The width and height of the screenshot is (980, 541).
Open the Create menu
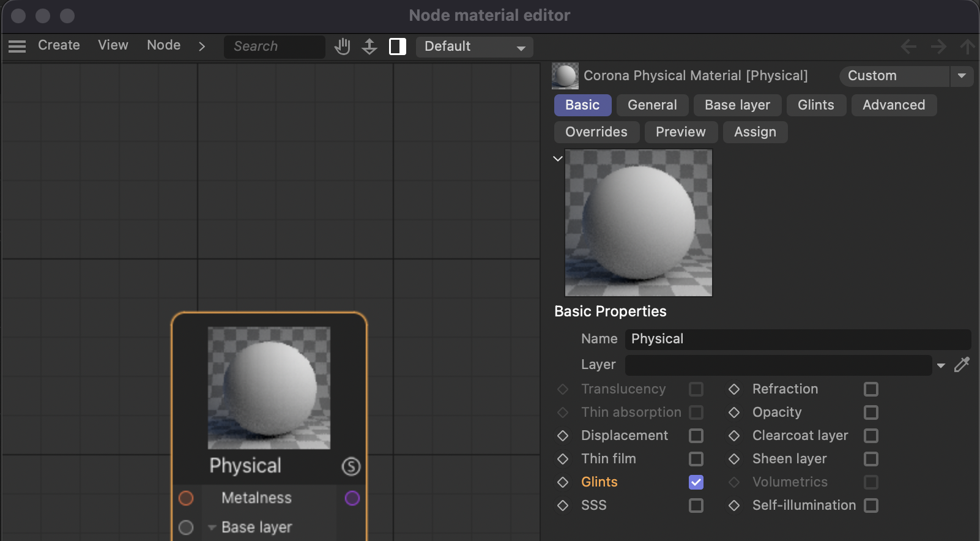(59, 45)
